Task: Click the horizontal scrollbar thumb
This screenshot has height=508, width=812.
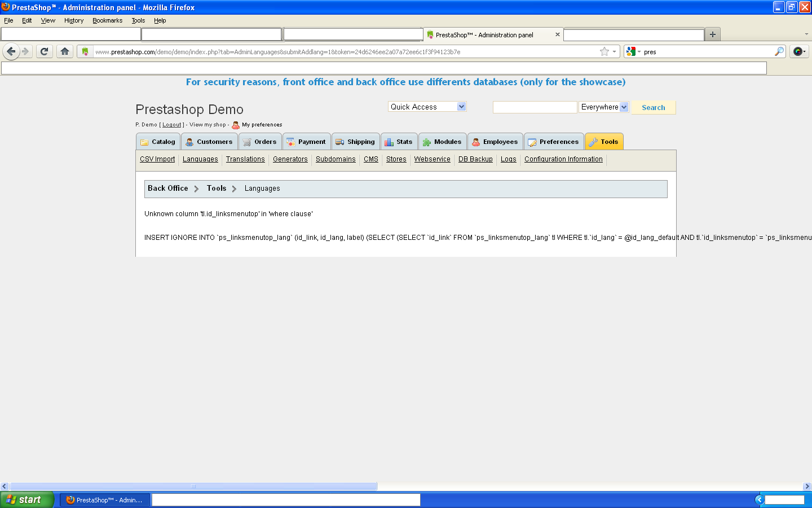Action: point(193,486)
